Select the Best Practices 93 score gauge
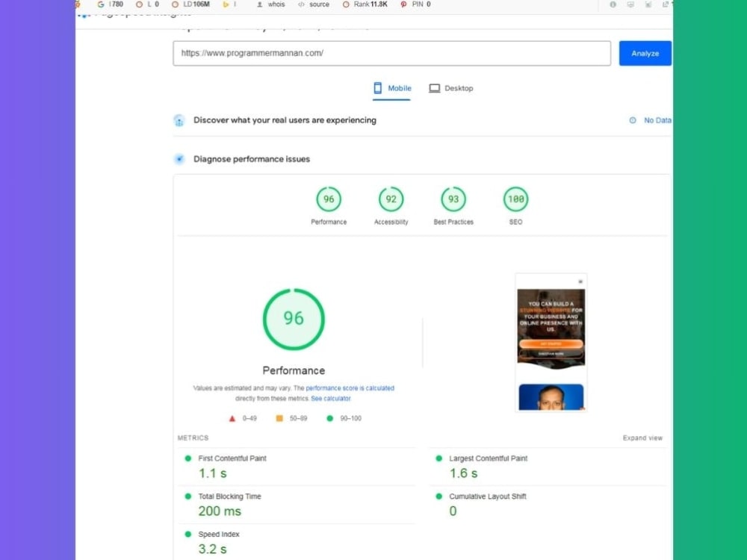Image resolution: width=747 pixels, height=560 pixels. point(453,199)
